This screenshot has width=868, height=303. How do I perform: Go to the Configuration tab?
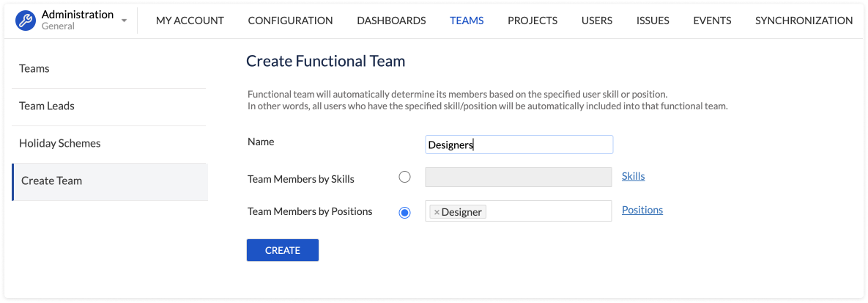(x=290, y=21)
